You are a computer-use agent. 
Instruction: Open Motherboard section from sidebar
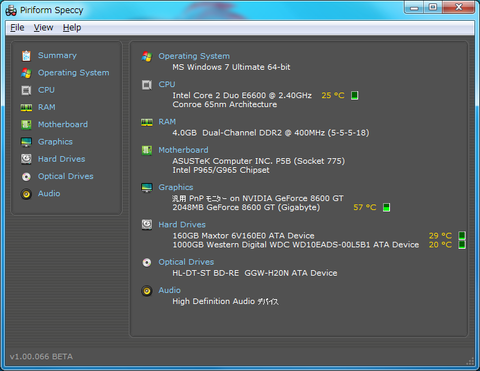click(63, 125)
